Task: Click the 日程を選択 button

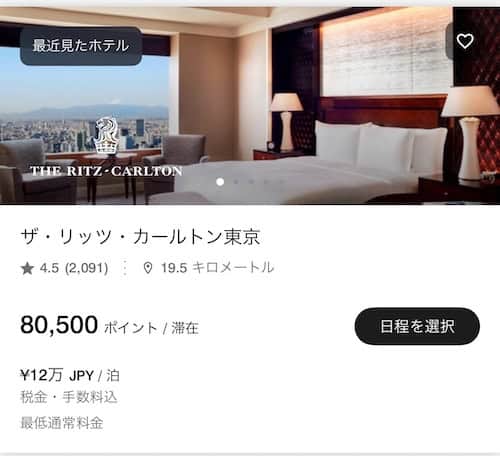Action: pos(417,326)
